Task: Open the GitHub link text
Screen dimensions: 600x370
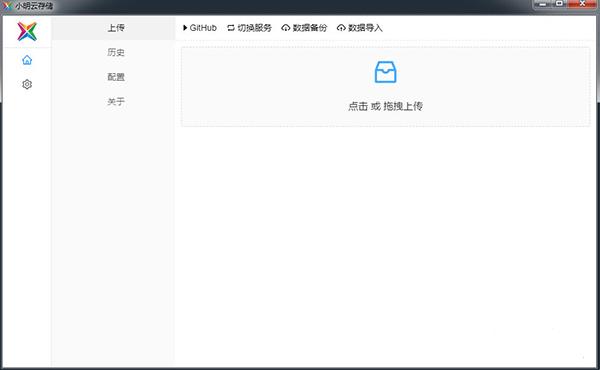Action: [x=203, y=28]
